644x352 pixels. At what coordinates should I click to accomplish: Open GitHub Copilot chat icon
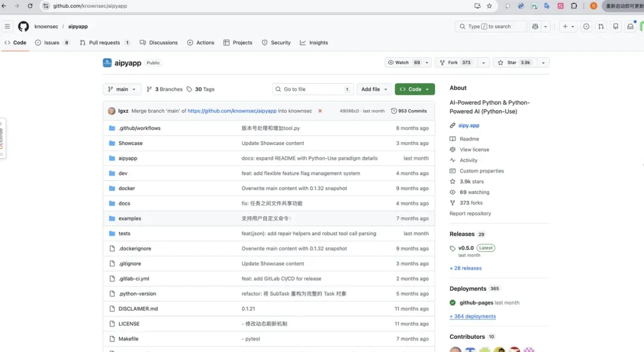(x=535, y=26)
